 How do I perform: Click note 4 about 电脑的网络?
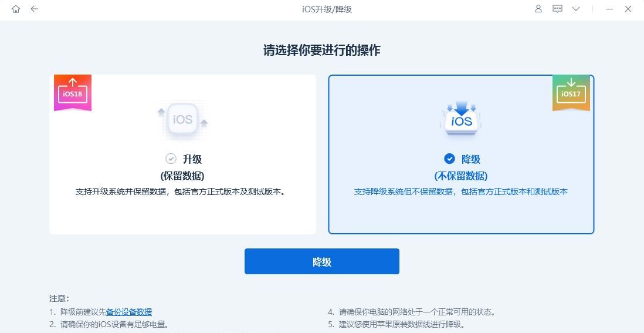(x=412, y=312)
